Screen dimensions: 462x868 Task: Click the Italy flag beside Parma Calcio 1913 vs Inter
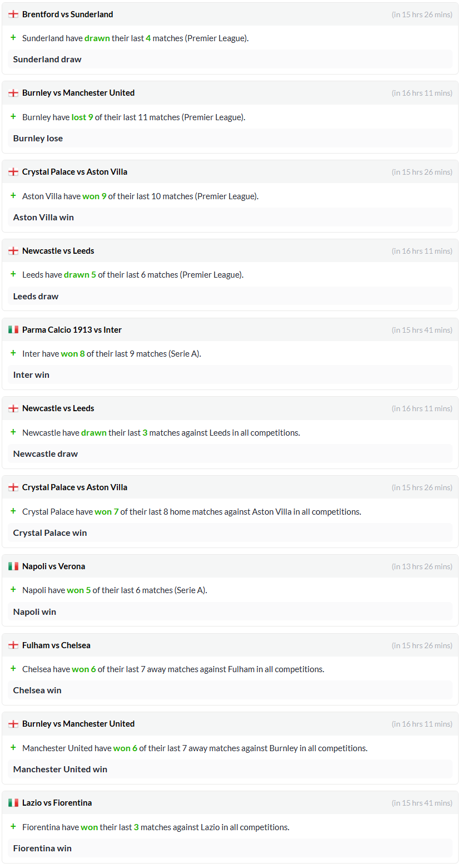13,329
